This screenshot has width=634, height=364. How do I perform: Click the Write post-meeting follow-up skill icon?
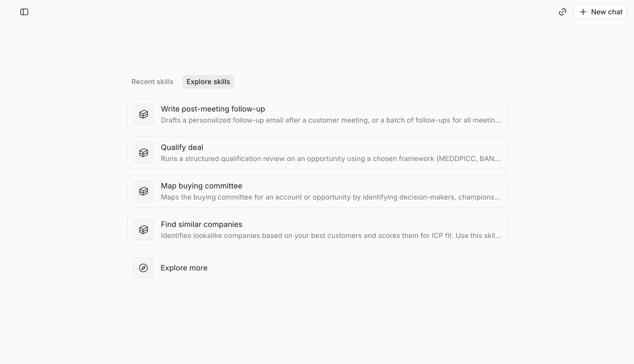[144, 114]
